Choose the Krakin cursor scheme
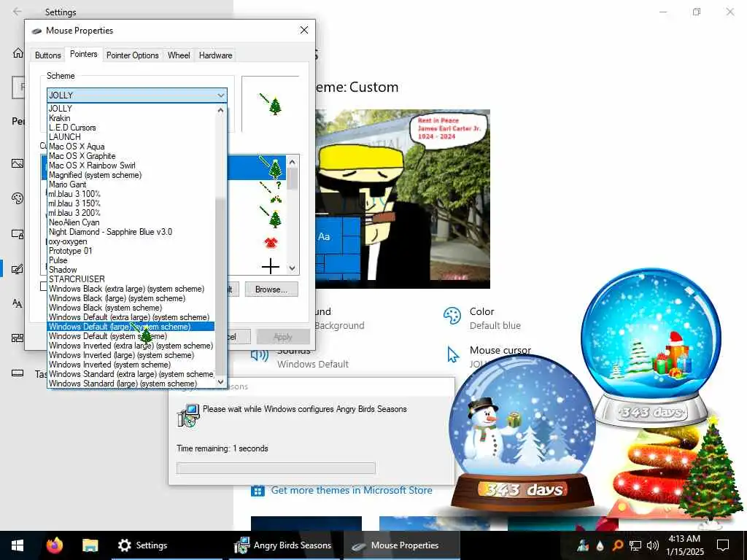This screenshot has width=747, height=560. click(131, 118)
